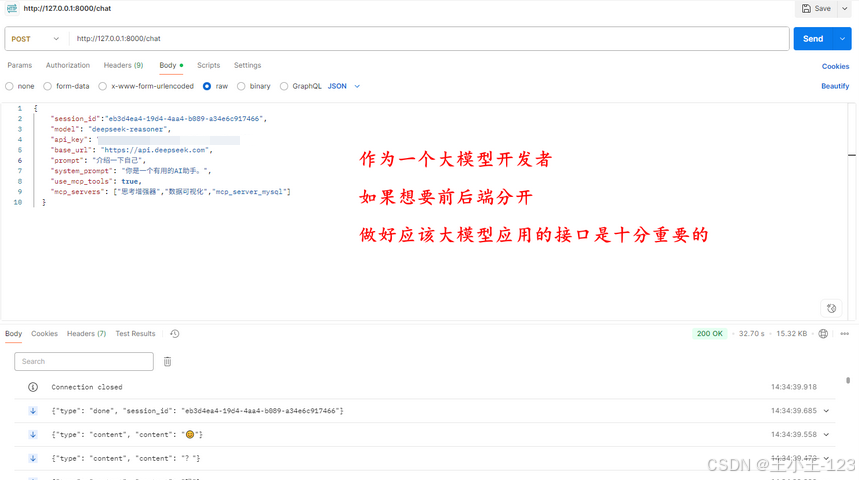The height and width of the screenshot is (480, 859).
Task: Click the mcp_servers array line
Action: coord(170,192)
